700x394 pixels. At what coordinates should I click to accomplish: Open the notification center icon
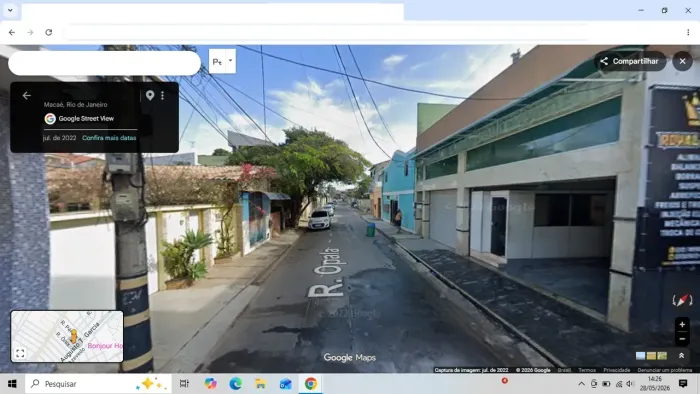(x=683, y=384)
